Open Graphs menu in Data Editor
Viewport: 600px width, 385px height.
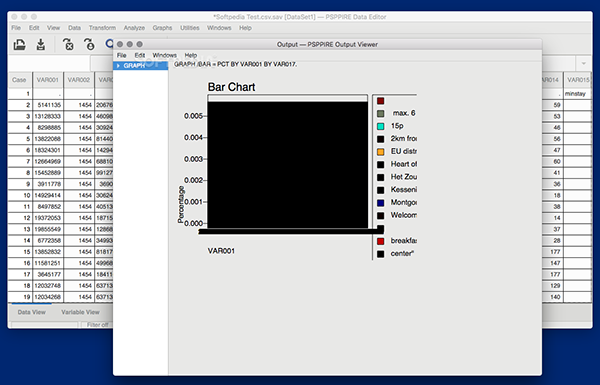(162, 28)
